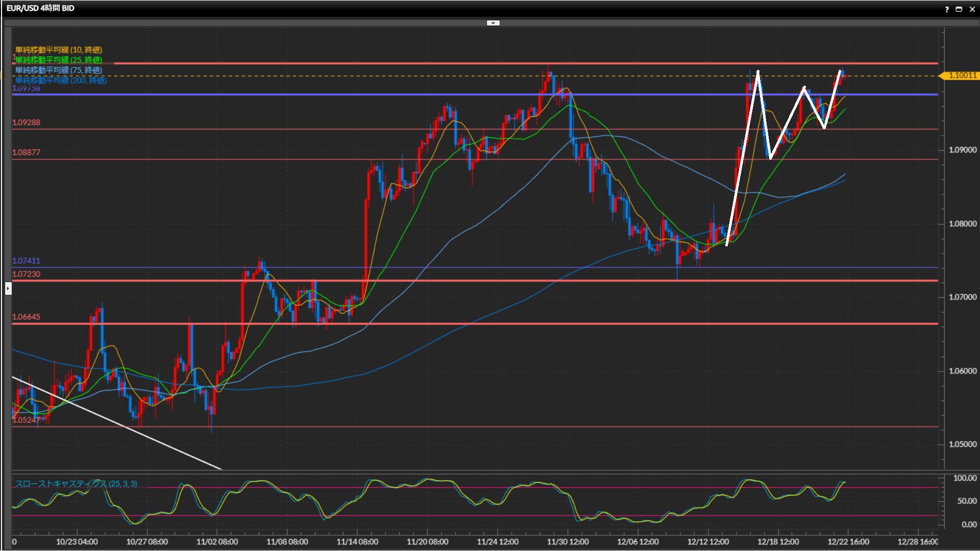The width and height of the screenshot is (980, 551).
Task: Click the 1.08000 price axis label
Action: coord(962,223)
